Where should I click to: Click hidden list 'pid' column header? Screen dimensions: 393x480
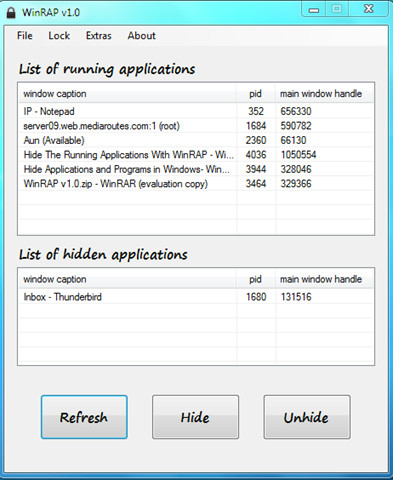256,279
